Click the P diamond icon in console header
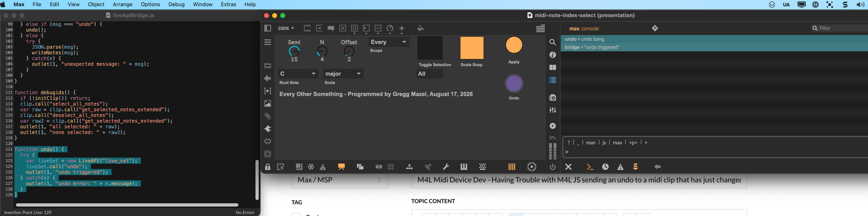This screenshot has height=216, width=868. click(x=655, y=28)
